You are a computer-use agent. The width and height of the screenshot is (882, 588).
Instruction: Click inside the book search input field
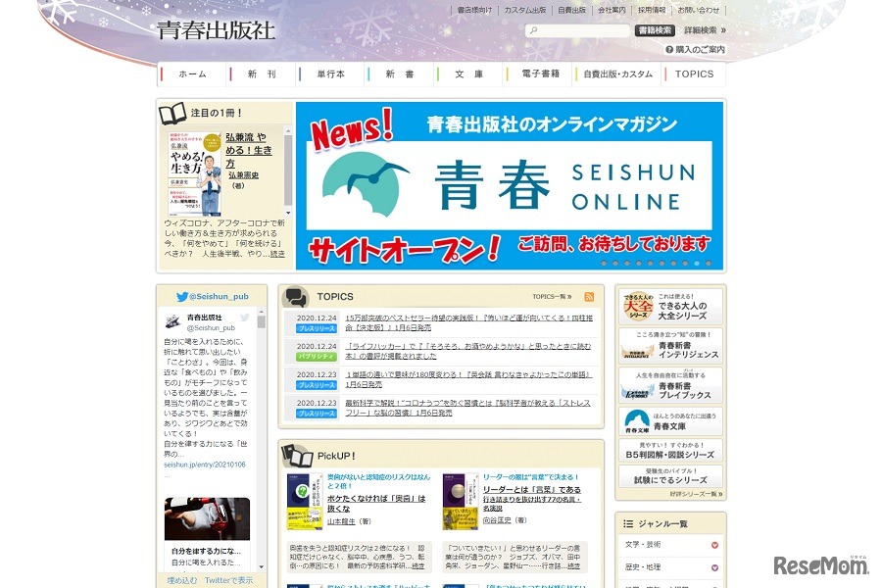(x=576, y=29)
